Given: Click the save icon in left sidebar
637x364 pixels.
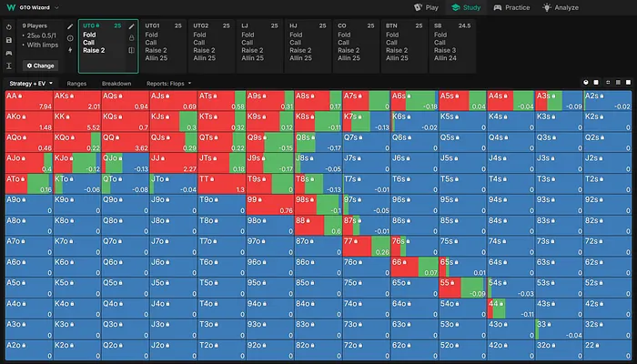Looking at the screenshot, I should [x=9, y=39].
